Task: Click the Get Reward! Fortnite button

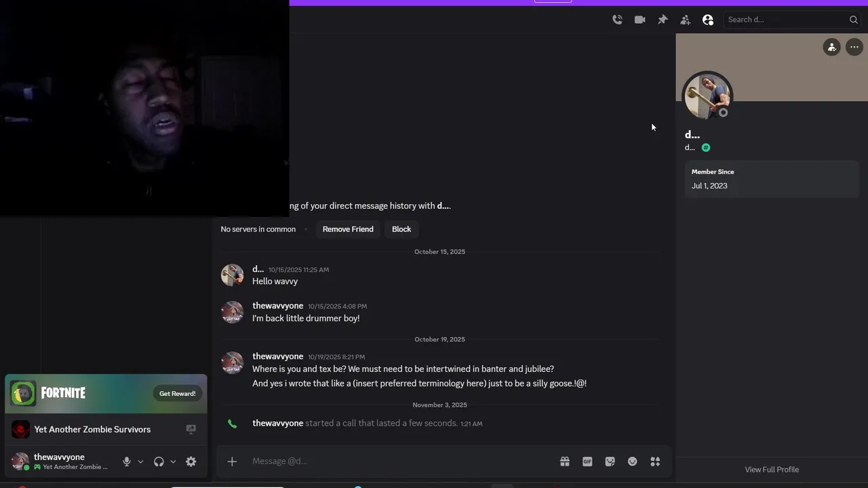Action: (177, 394)
